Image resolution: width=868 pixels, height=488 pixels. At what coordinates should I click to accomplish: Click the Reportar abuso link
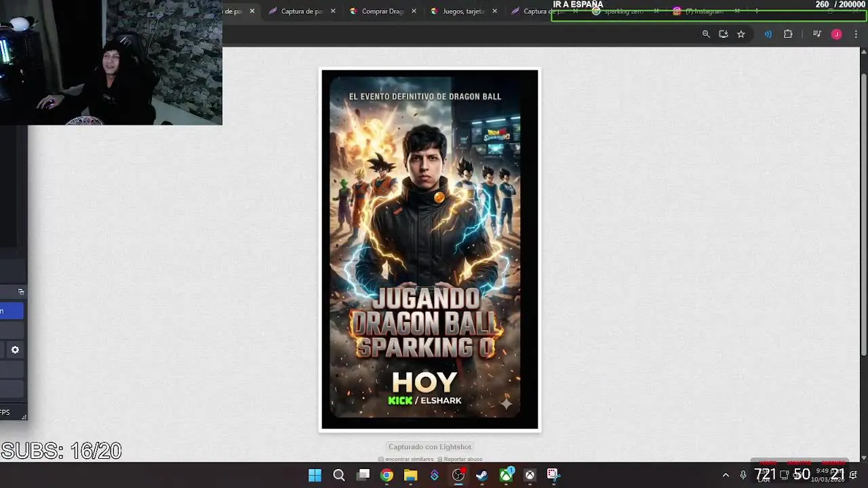(x=462, y=460)
